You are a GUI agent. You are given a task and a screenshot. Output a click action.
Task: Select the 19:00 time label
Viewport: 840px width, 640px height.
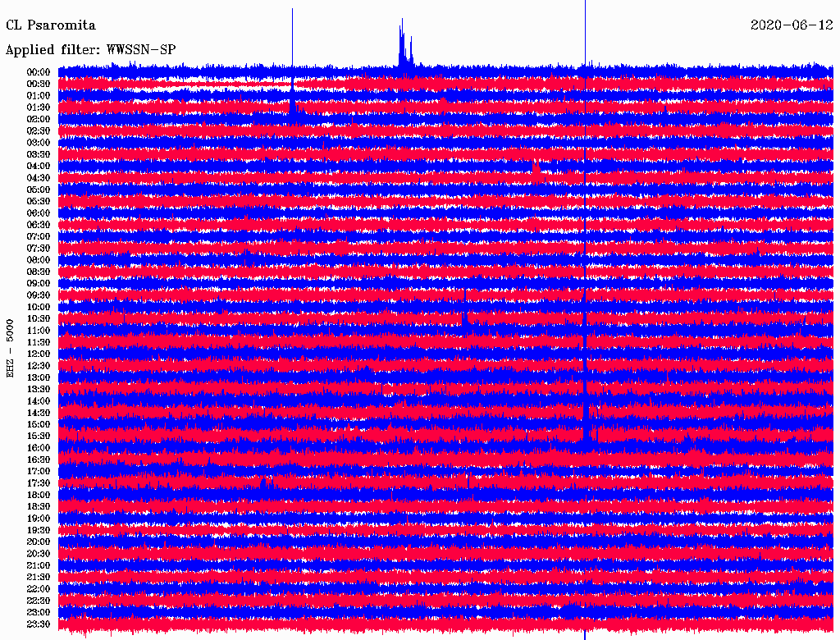39,519
